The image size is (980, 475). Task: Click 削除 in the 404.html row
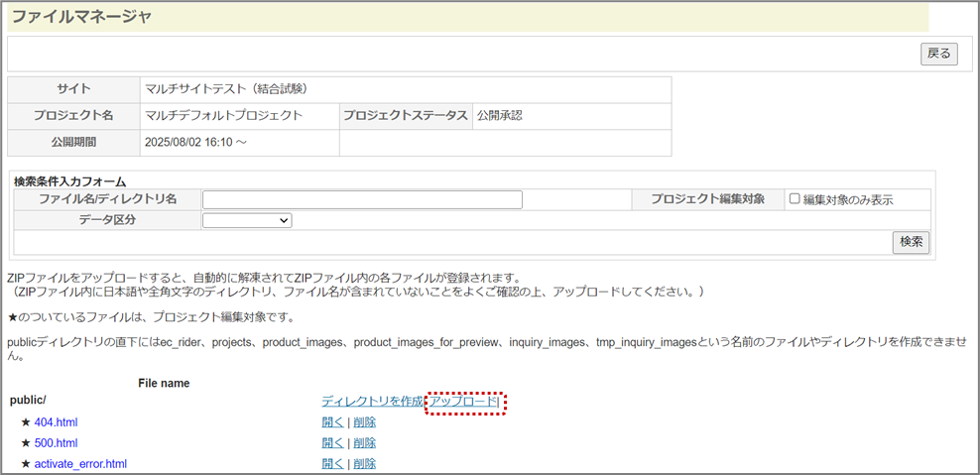pyautogui.click(x=364, y=422)
